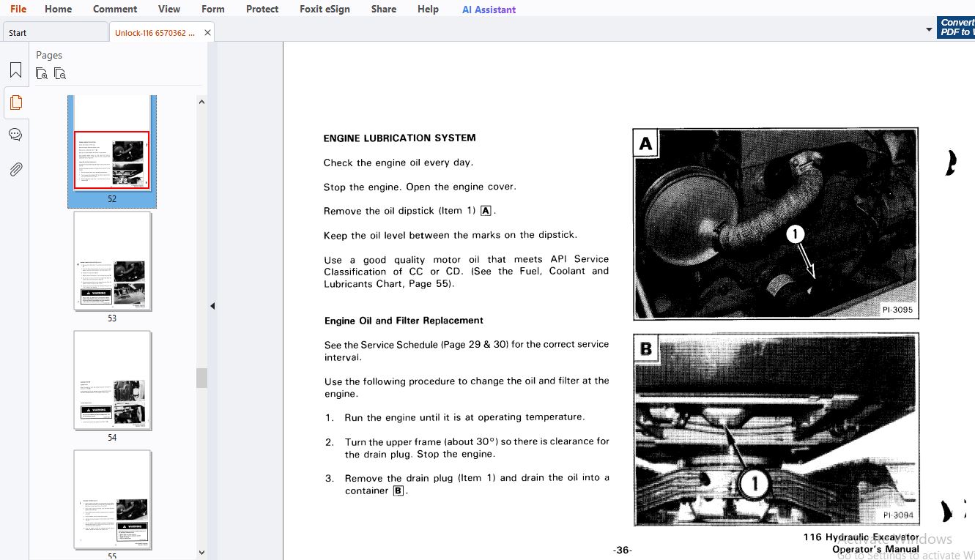Jump to page 54 thumbnail
Screen dimensions: 975x560
tap(112, 381)
